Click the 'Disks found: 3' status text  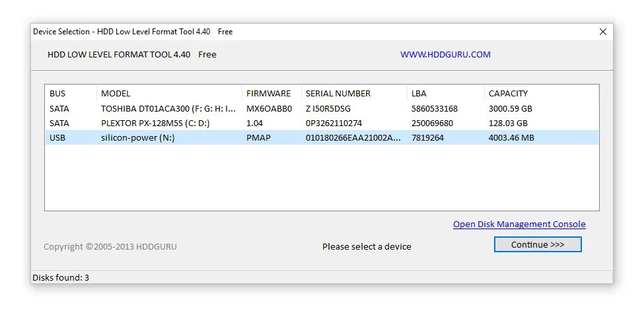61,278
